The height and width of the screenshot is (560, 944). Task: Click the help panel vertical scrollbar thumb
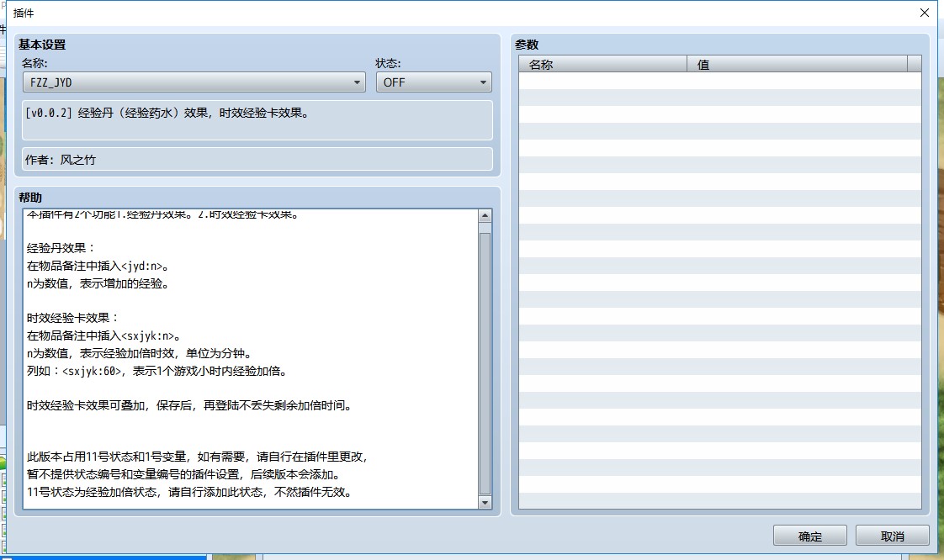485,363
